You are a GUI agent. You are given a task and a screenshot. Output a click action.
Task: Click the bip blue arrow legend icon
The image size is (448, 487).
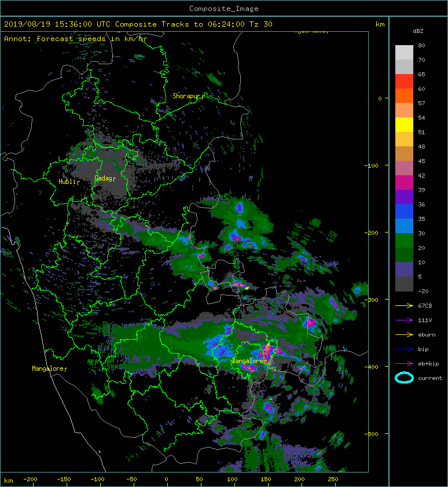tap(404, 349)
